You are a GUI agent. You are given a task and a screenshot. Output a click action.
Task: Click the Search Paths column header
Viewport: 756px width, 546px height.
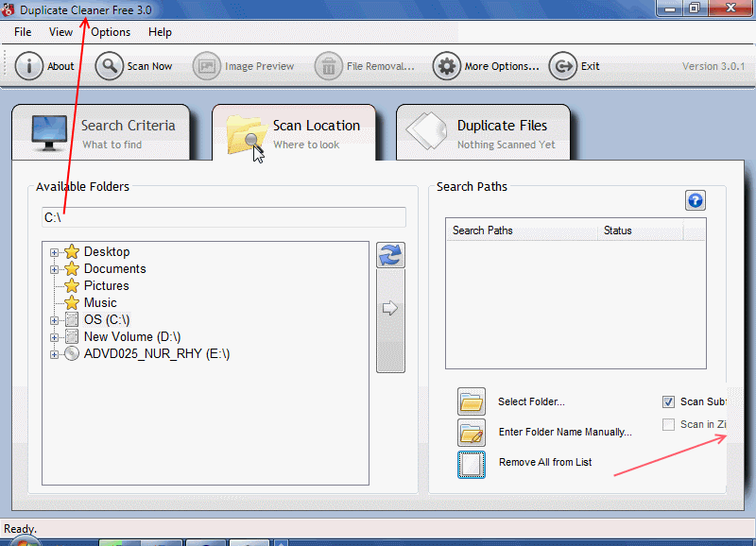tap(523, 230)
